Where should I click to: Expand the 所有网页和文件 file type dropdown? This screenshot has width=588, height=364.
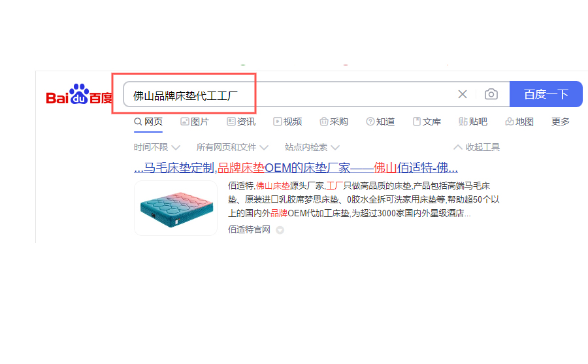click(232, 147)
